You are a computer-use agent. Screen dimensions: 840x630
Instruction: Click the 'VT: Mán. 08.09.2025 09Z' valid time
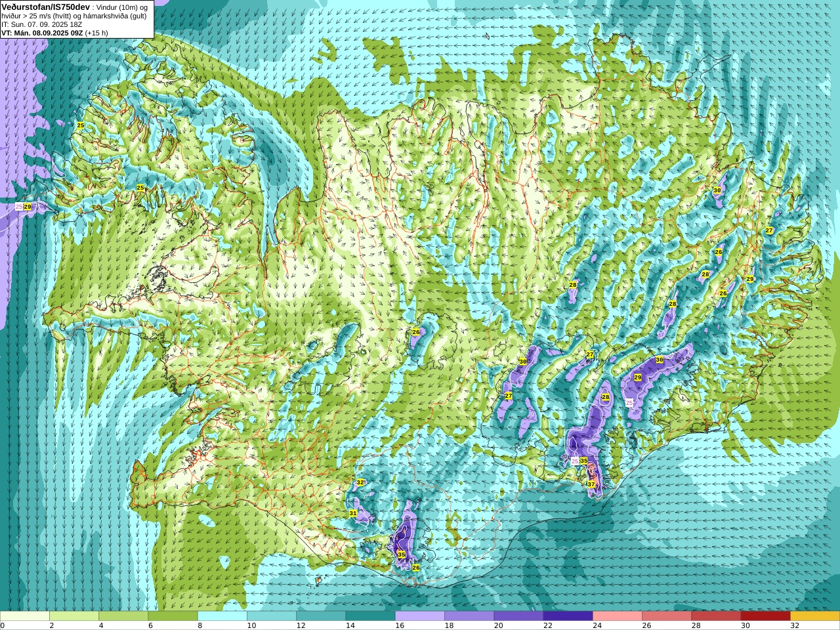click(x=42, y=33)
